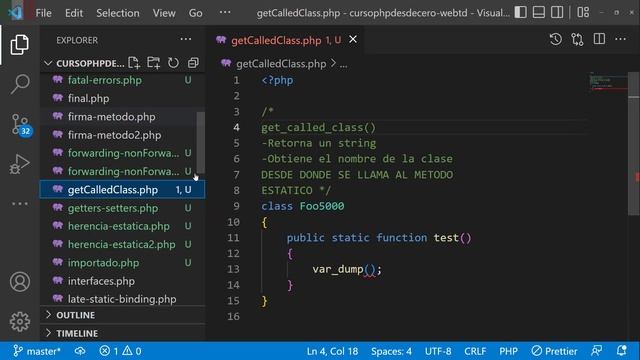Expand the OUTLINE section
640x360 pixels.
tap(76, 315)
